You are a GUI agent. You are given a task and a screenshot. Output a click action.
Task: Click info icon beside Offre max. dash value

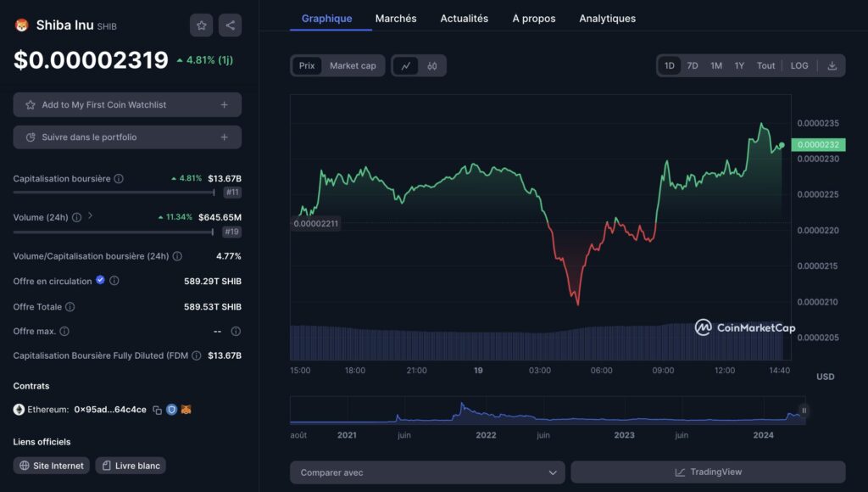(x=236, y=332)
